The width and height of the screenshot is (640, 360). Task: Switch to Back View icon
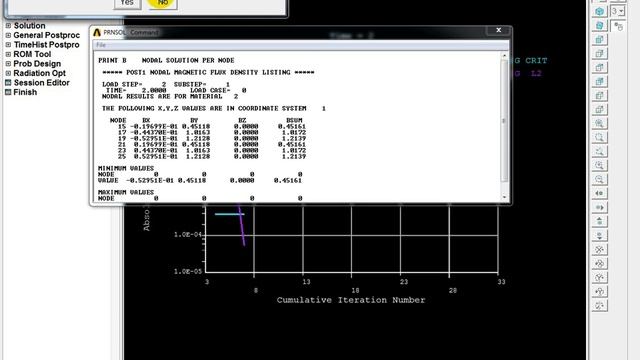(599, 81)
